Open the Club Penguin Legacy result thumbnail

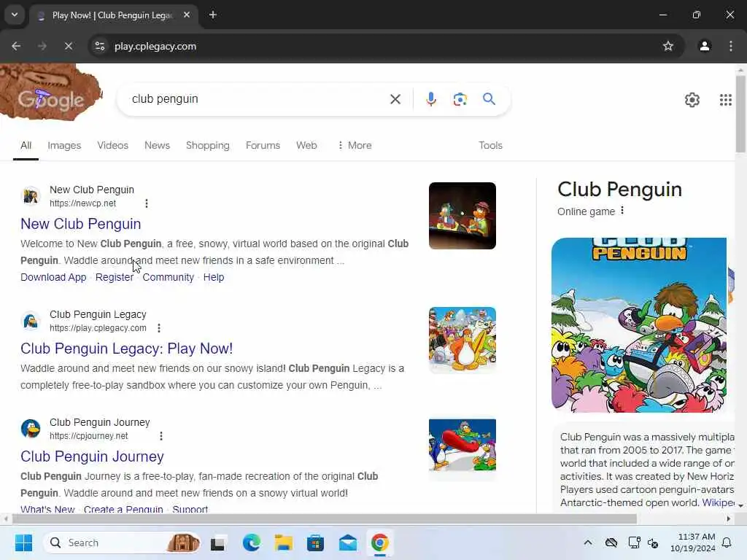pos(462,339)
